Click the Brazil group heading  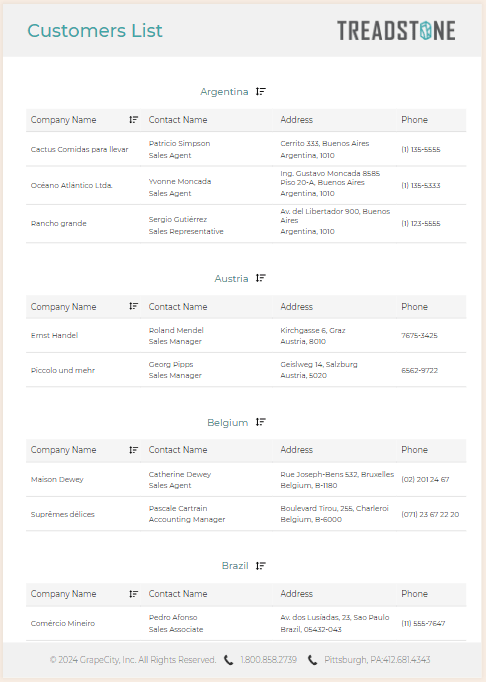tap(235, 565)
